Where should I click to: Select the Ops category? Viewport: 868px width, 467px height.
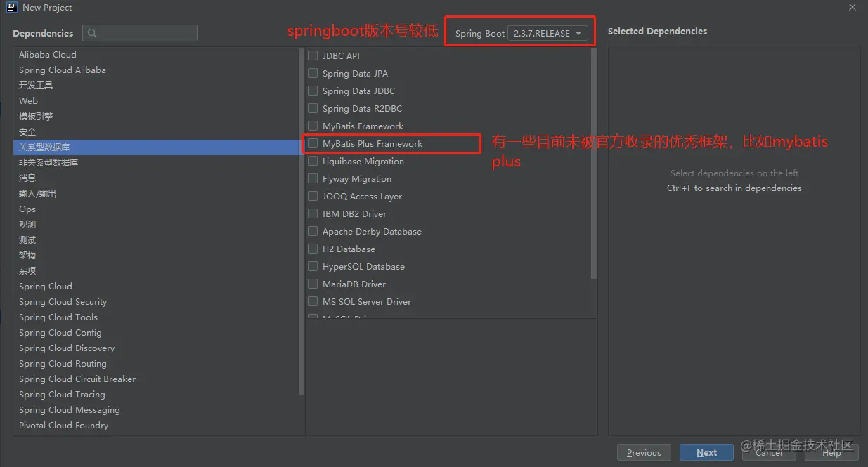(156, 209)
